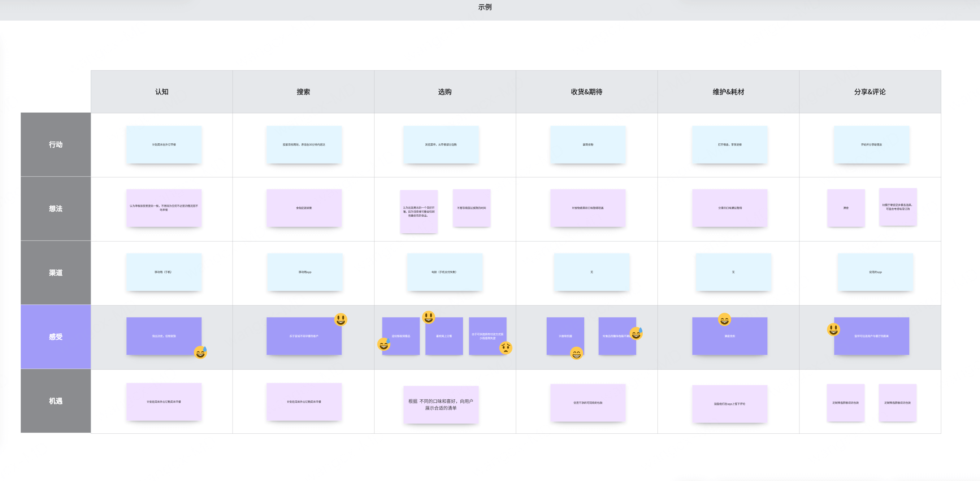Select the 机遇 row header

tap(56, 401)
